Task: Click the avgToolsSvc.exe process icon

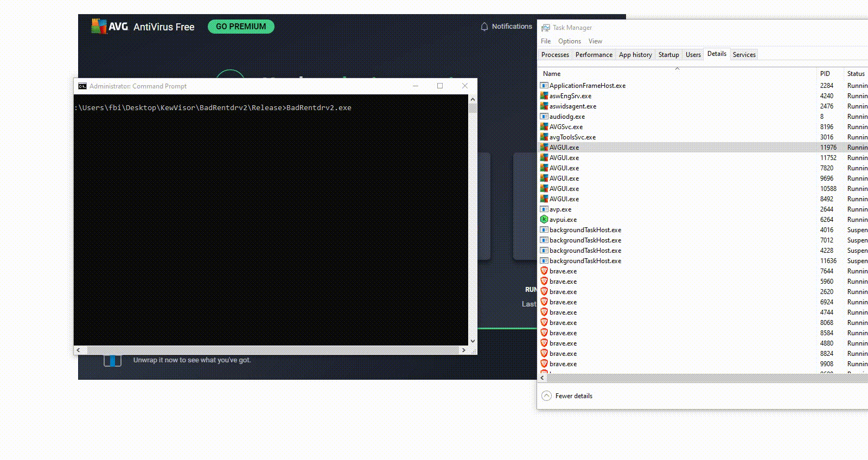Action: click(544, 137)
